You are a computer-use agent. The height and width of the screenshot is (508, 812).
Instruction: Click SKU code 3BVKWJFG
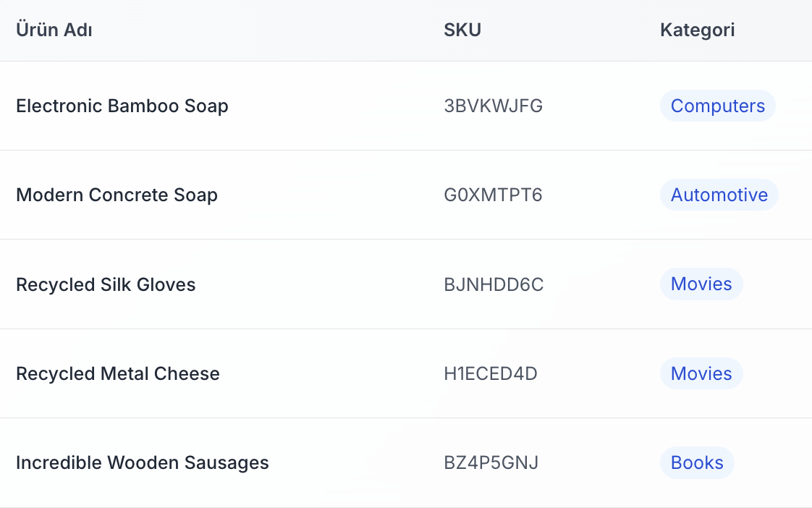pyautogui.click(x=493, y=106)
